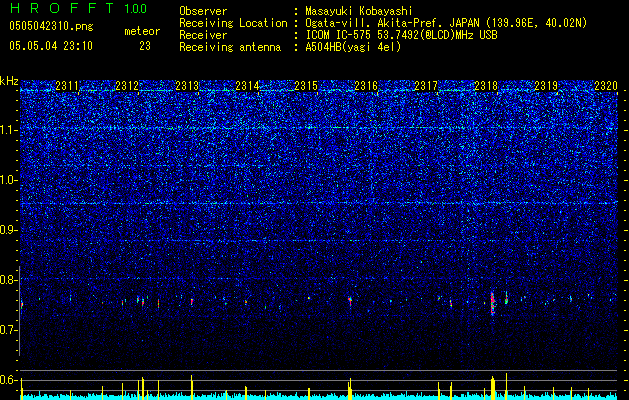Screen dimensions: 629x400
Task: Click the 2315 time marker
Action: point(306,85)
